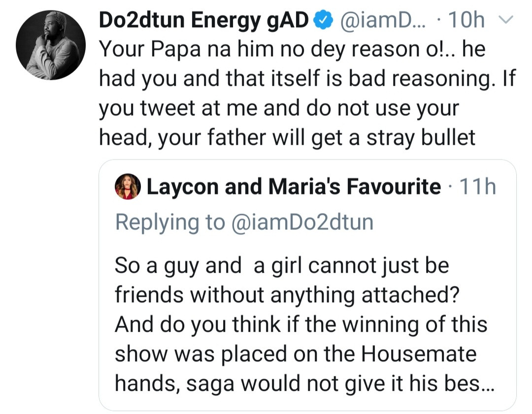Click the line mentioning "Housemate"
The width and height of the screenshot is (532, 414).
coord(296,354)
